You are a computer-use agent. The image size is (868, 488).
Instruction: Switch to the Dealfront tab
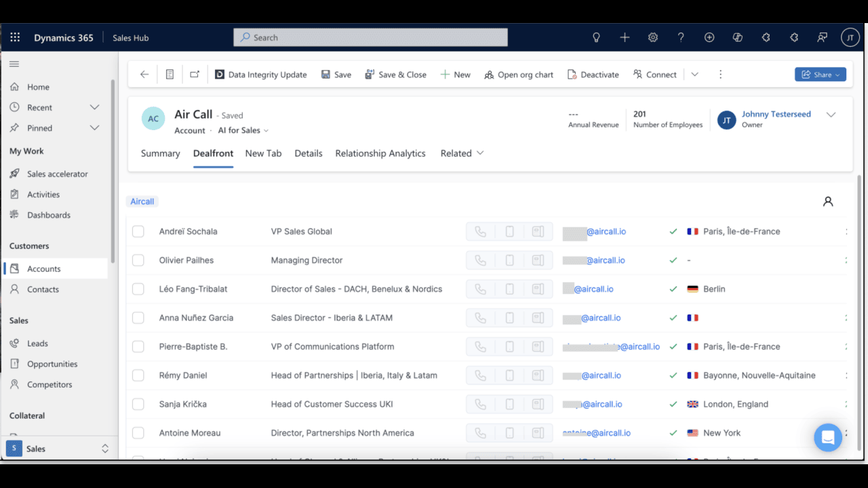213,153
